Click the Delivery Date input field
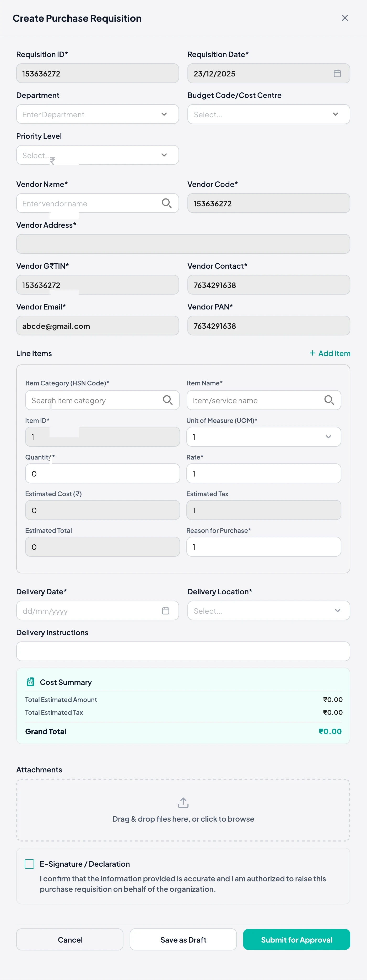367x980 pixels. pyautogui.click(x=98, y=611)
